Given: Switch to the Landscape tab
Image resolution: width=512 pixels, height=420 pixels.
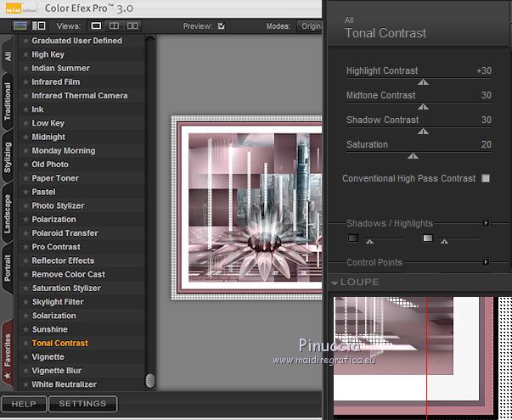Looking at the screenshot, I should (x=8, y=214).
